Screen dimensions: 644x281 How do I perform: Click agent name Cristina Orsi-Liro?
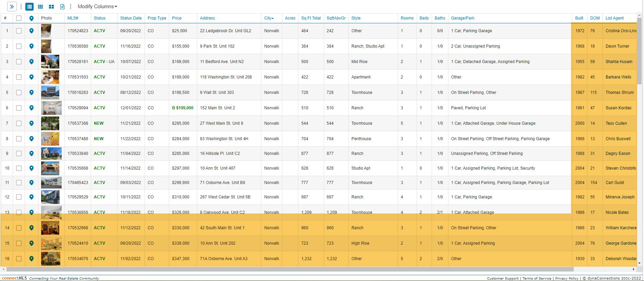click(621, 31)
